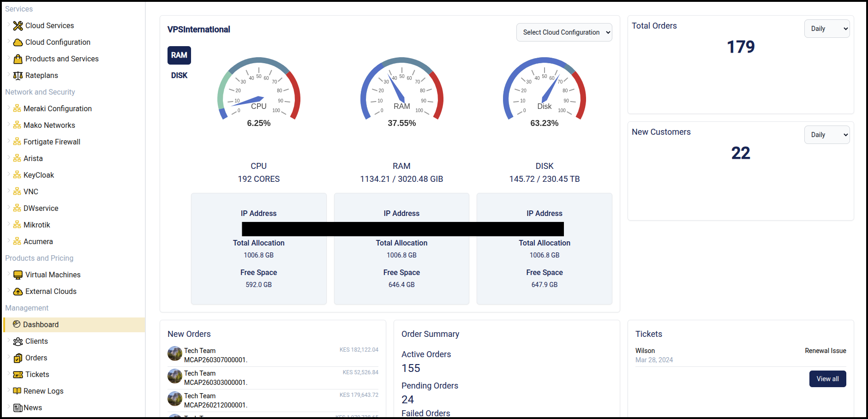Viewport: 868px width, 419px height.
Task: Click the New Customers 22 value
Action: pyautogui.click(x=741, y=153)
